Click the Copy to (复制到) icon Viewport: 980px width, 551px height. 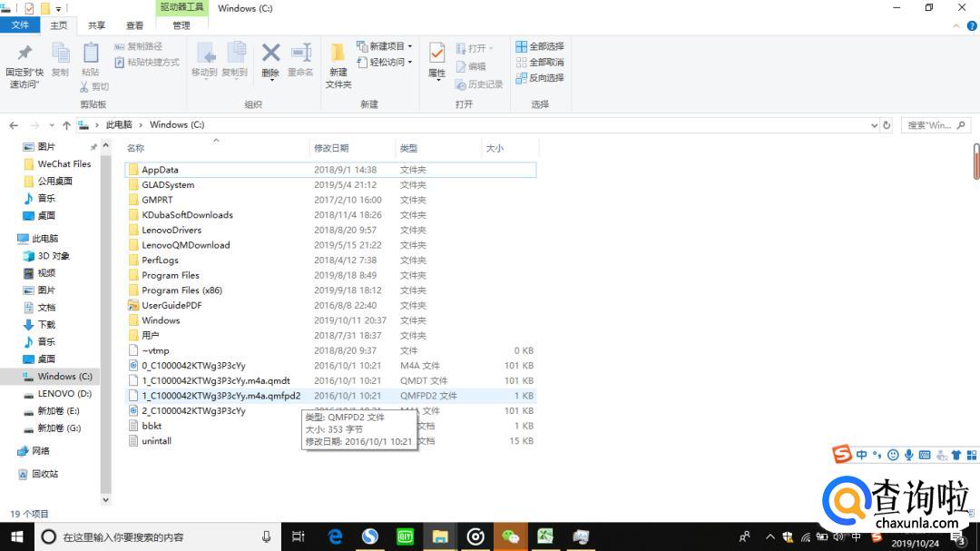tap(235, 60)
